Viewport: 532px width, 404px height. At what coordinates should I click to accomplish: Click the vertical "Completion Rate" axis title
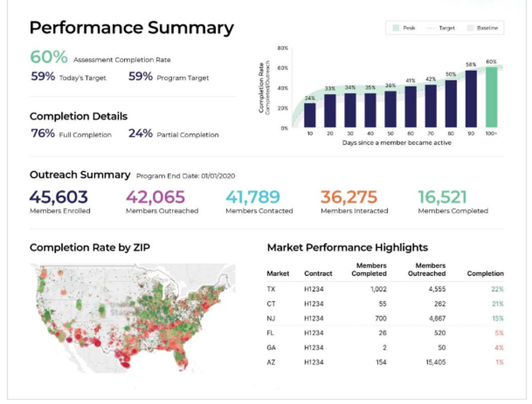click(x=261, y=87)
